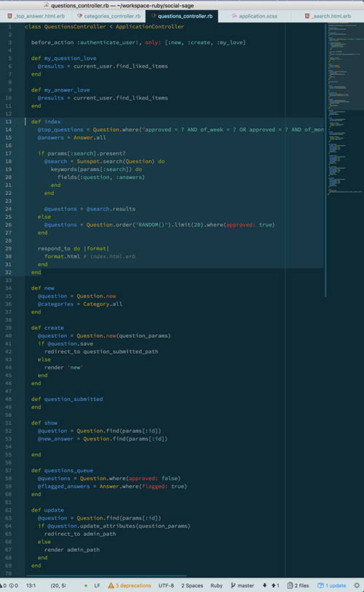Click the horizontal scrollbar at bottom of editor
The width and height of the screenshot is (364, 592).
(106, 576)
